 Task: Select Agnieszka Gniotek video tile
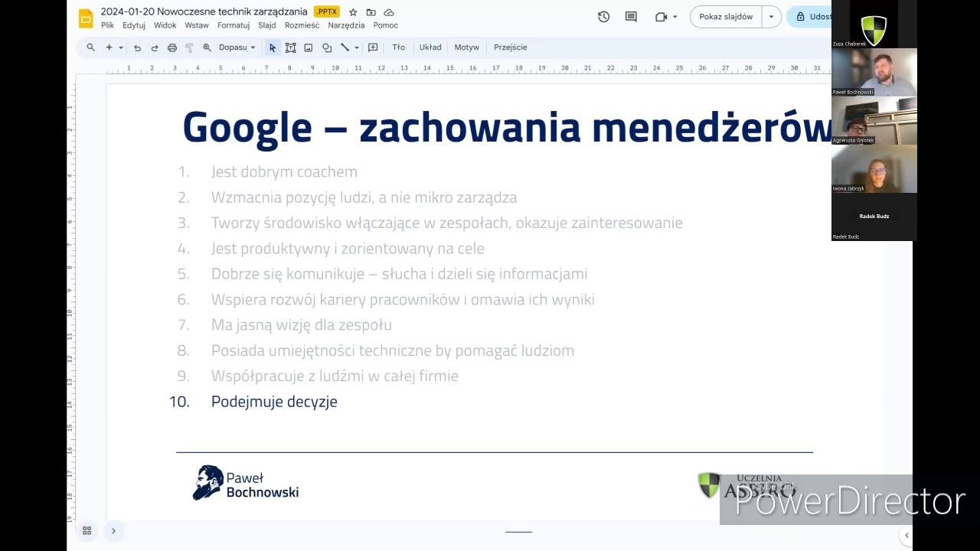[x=874, y=121]
